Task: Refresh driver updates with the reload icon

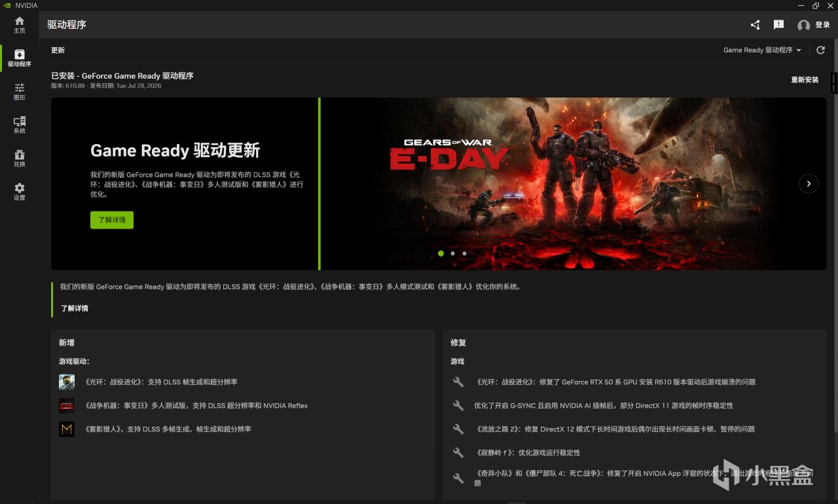Action: tap(820, 50)
